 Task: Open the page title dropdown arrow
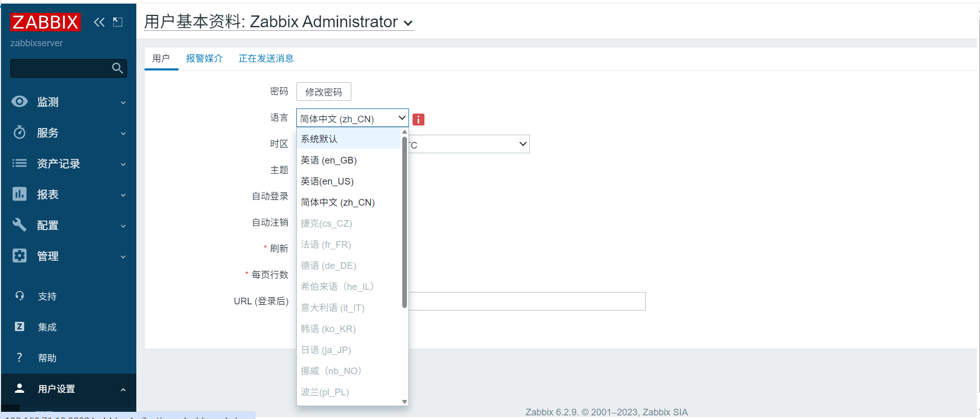coord(408,23)
